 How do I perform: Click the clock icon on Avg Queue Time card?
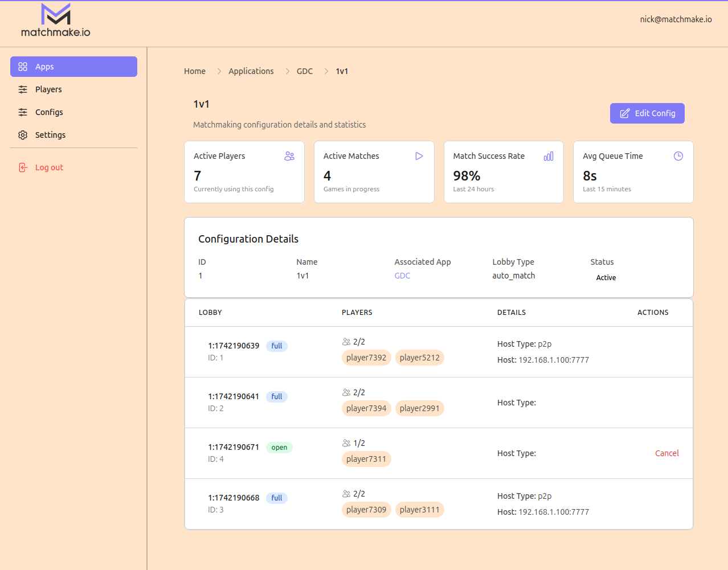click(678, 155)
